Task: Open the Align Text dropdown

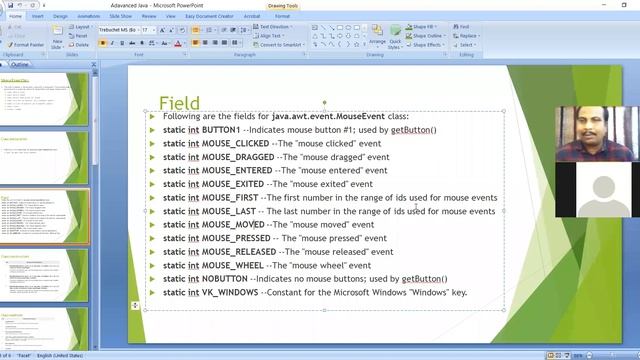Action: coord(269,36)
